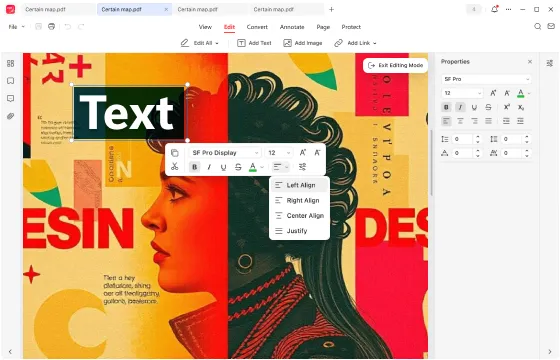Expand the Edit All dropdown arrow

[x=217, y=43]
